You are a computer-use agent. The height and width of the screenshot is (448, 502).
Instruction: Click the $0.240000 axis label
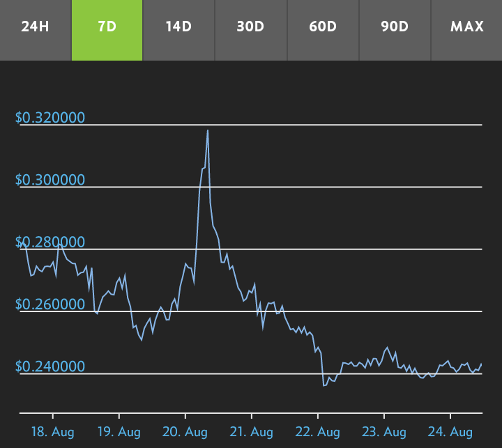coord(50,366)
